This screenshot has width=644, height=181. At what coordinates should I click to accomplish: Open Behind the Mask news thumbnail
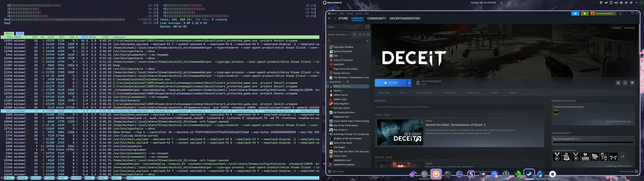[400, 132]
